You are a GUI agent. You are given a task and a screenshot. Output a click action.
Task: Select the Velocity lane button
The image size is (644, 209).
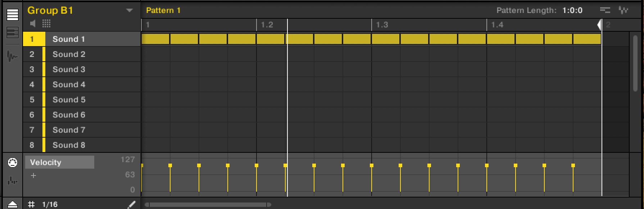59,162
